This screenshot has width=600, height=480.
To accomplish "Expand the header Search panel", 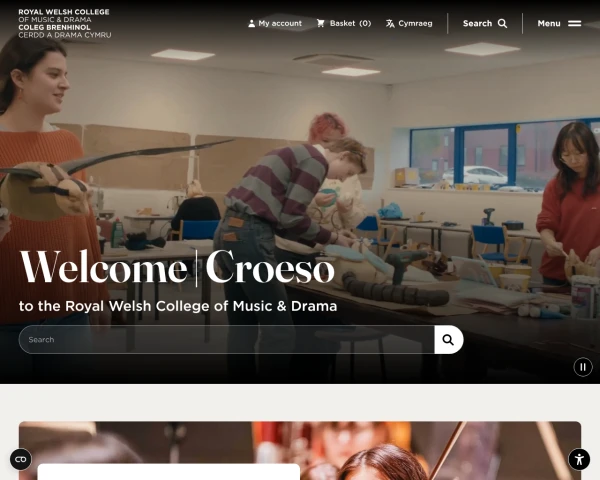I will [485, 24].
